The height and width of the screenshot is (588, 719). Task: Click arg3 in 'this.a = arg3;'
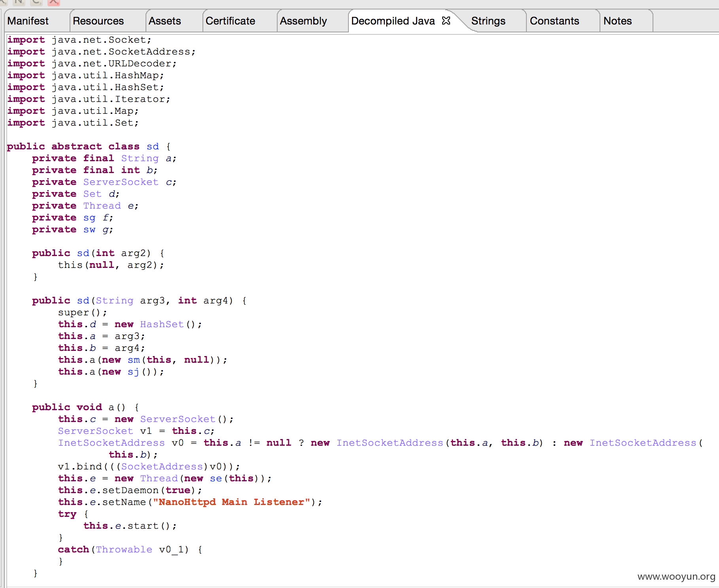click(127, 336)
